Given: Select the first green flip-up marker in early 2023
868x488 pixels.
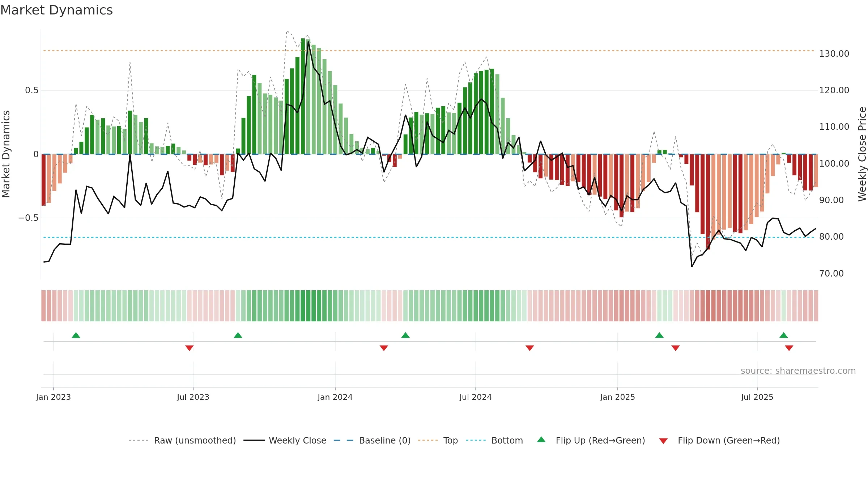Looking at the screenshot, I should pyautogui.click(x=76, y=335).
